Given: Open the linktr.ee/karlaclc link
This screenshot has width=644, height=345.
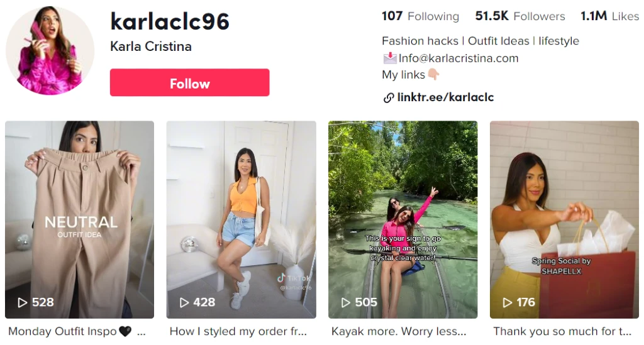Looking at the screenshot, I should pos(445,97).
